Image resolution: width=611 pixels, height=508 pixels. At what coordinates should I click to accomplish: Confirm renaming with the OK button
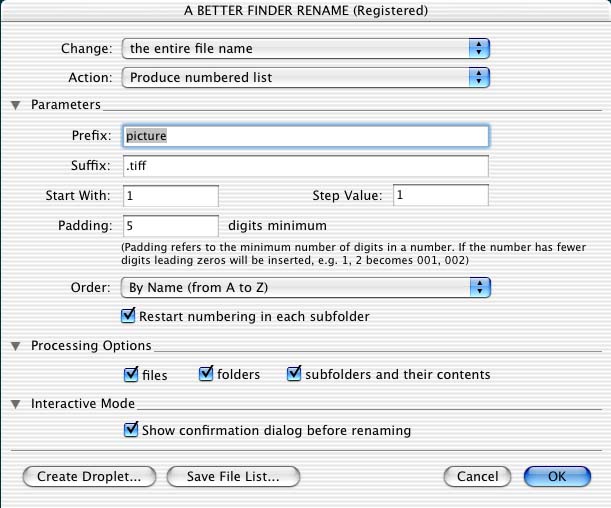(557, 476)
